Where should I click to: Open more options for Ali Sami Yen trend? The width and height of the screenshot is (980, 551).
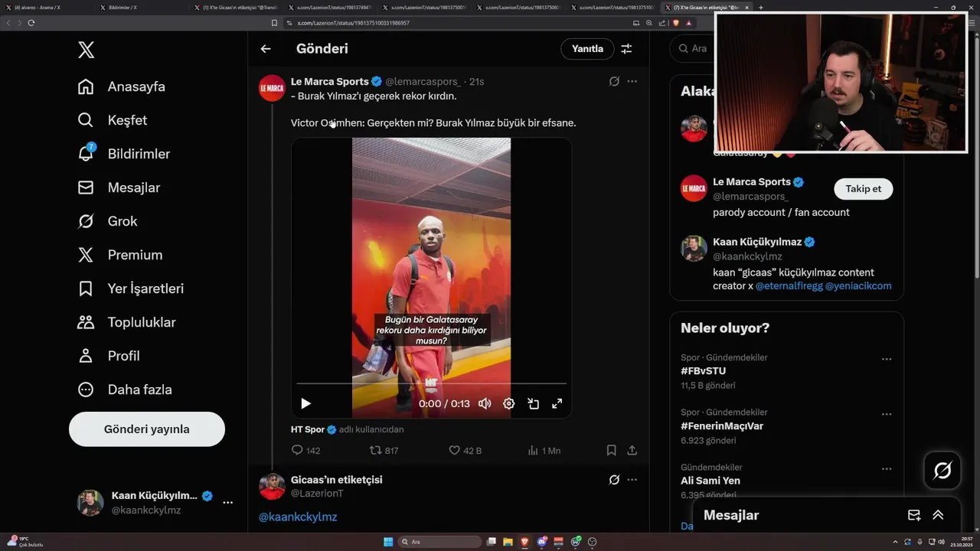887,468
